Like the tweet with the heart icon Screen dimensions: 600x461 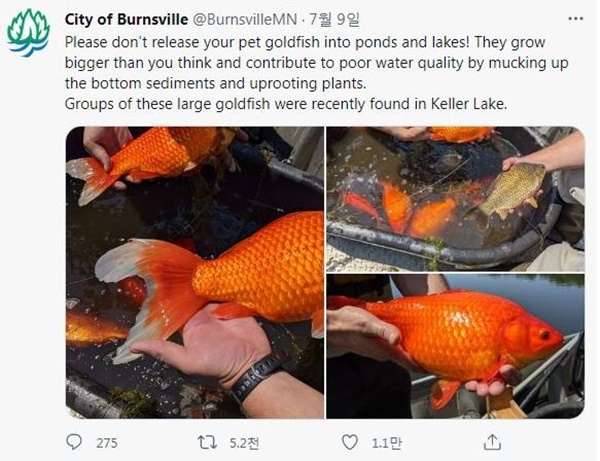[349, 442]
